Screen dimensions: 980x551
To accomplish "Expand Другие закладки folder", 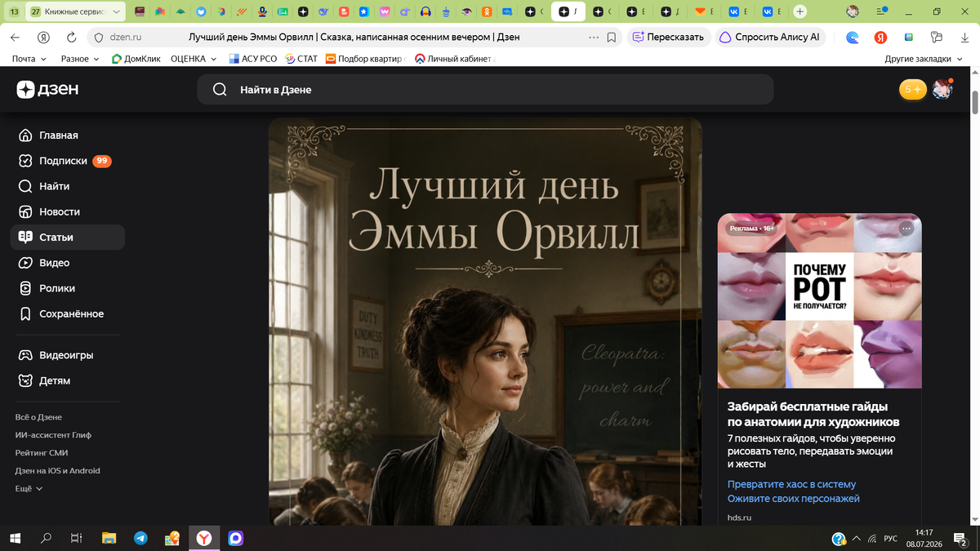I will [923, 59].
